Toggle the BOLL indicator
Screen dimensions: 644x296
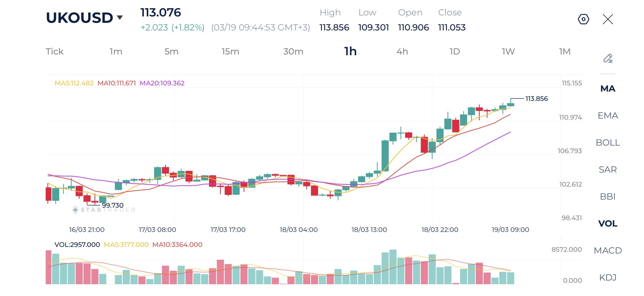[x=608, y=143]
